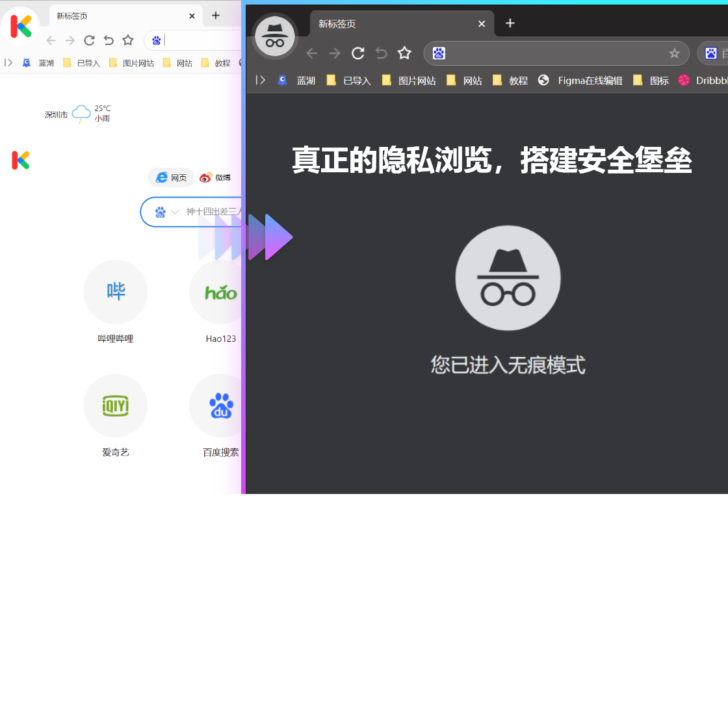Open a new tab in the light window

coord(216,16)
